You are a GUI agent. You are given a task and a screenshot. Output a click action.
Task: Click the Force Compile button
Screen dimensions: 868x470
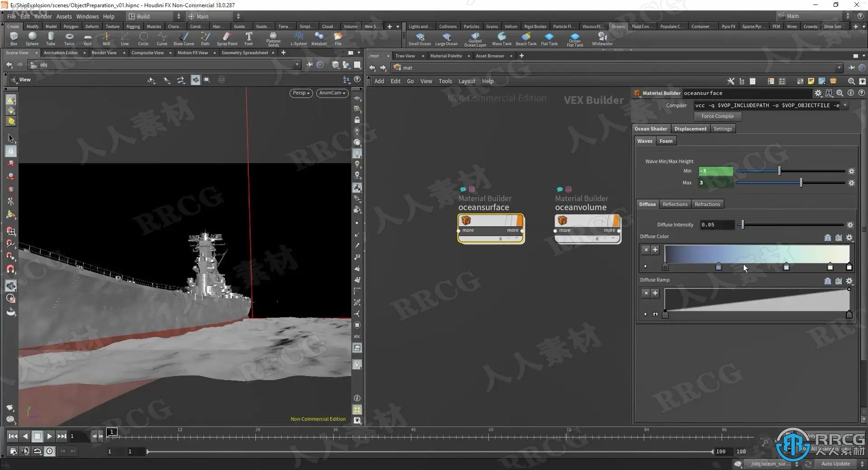[717, 116]
